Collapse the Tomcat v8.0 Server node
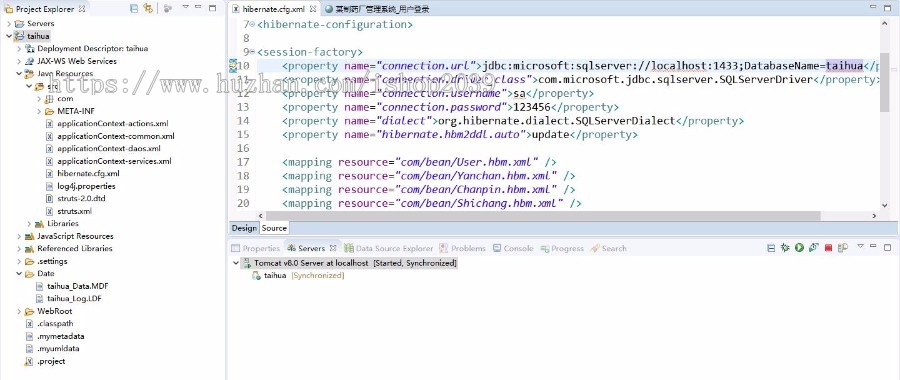900x380 pixels. coord(235,263)
